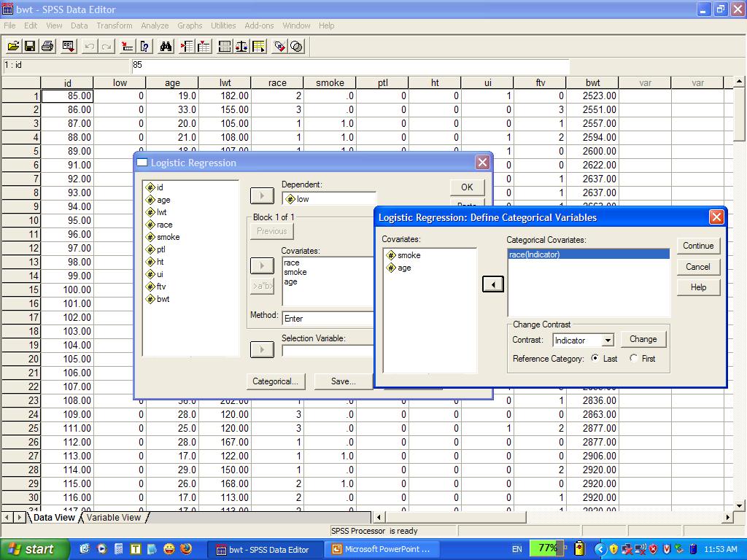This screenshot has height=560, width=747.
Task: Click the Go to Case toolbar icon
Action: 127,46
